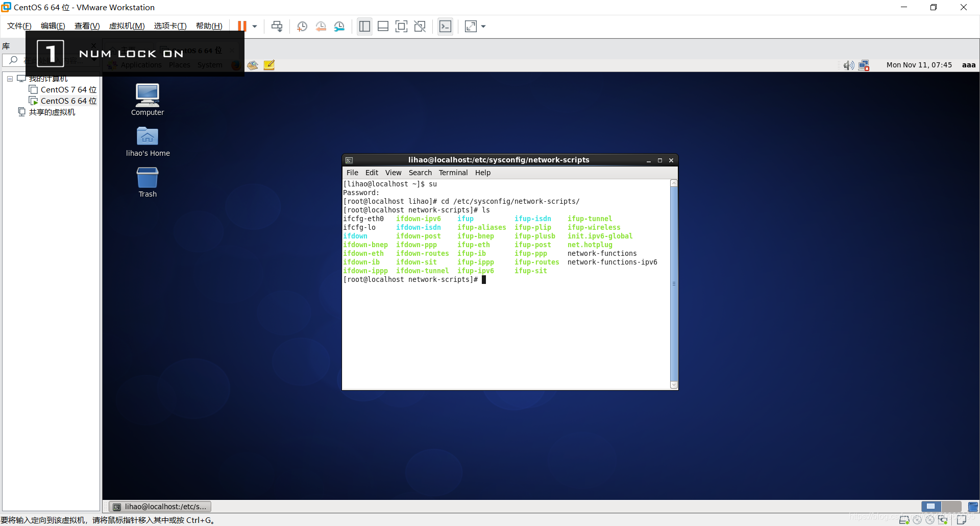The height and width of the screenshot is (526, 980).
Task: Toggle the console view button
Action: coord(446,26)
